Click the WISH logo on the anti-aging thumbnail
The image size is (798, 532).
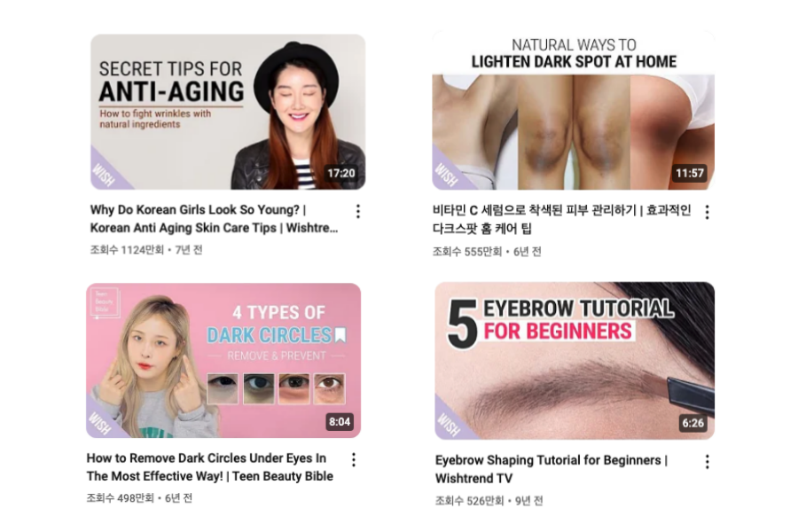coord(105,175)
